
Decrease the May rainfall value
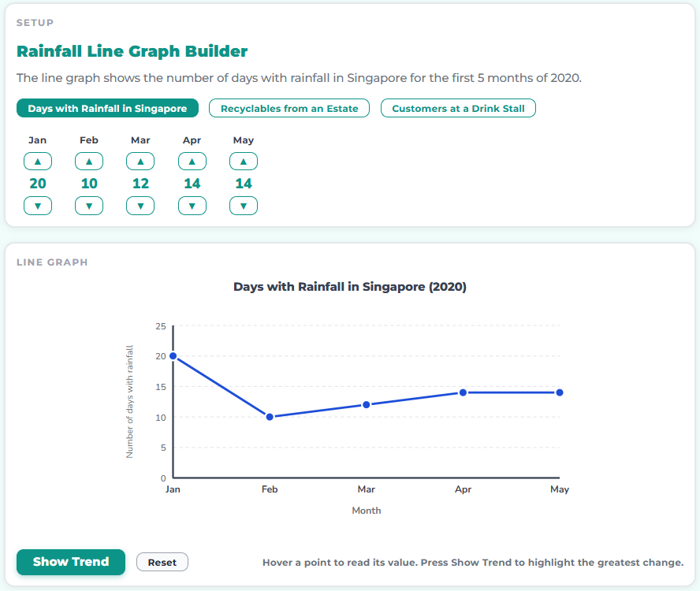pyautogui.click(x=244, y=206)
